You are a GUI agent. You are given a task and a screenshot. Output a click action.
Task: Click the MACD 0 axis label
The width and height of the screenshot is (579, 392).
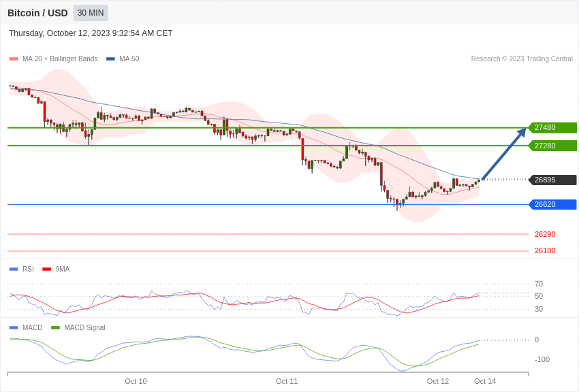point(537,340)
